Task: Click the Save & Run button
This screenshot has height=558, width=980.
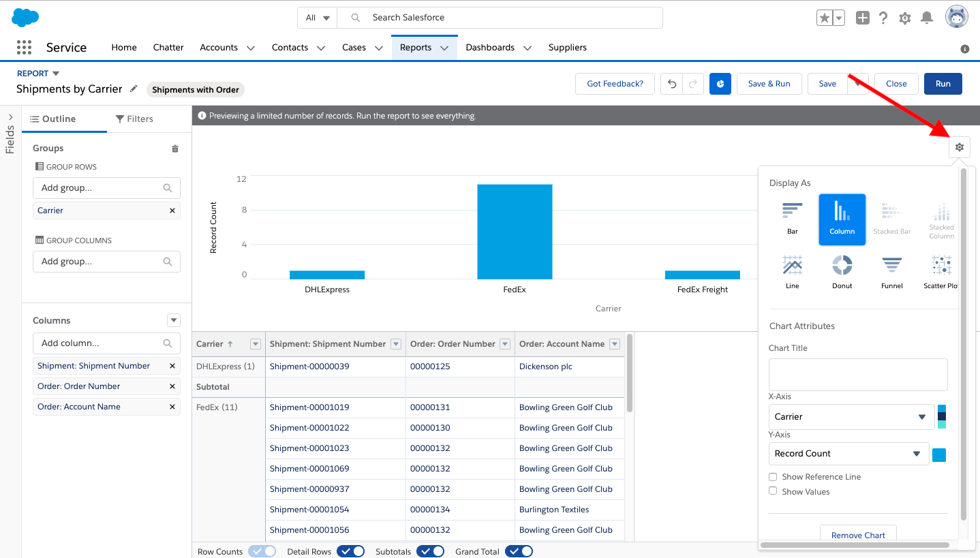Action: click(x=769, y=84)
